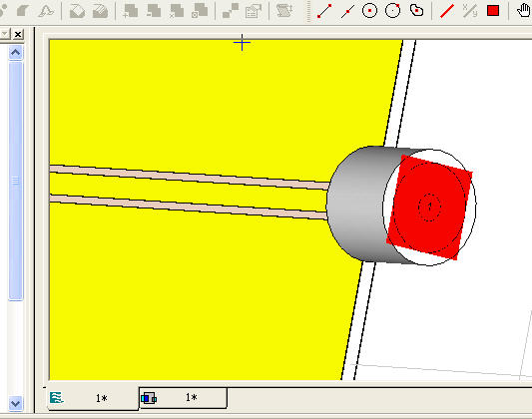
Task: Switch to the first 1* view tab
Action: point(93,398)
